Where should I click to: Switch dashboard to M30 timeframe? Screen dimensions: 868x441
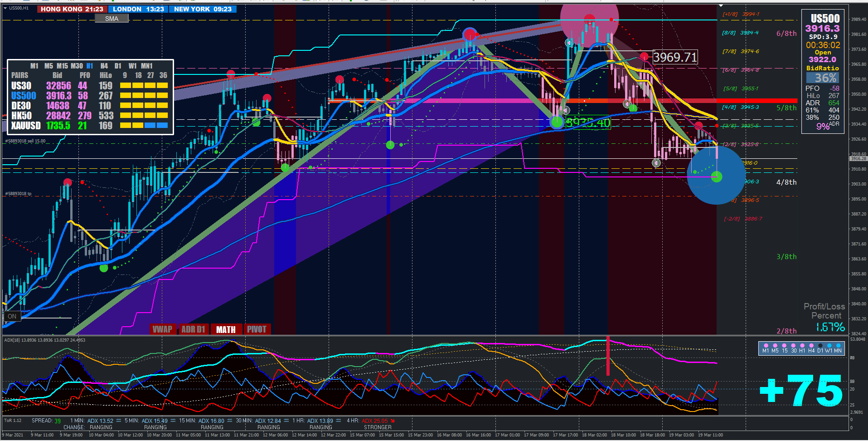[x=77, y=66]
